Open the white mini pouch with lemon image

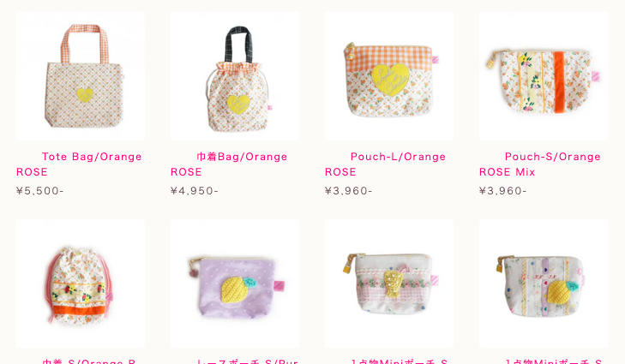click(544, 283)
